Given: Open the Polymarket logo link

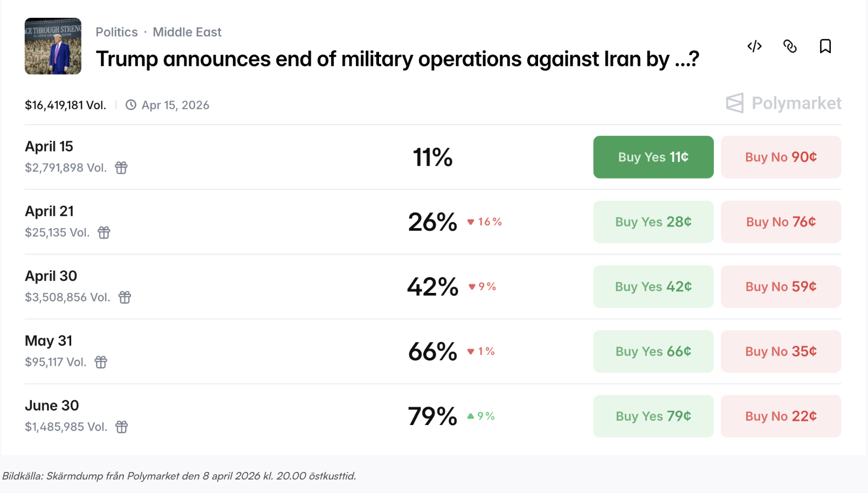Looking at the screenshot, I should tap(783, 103).
